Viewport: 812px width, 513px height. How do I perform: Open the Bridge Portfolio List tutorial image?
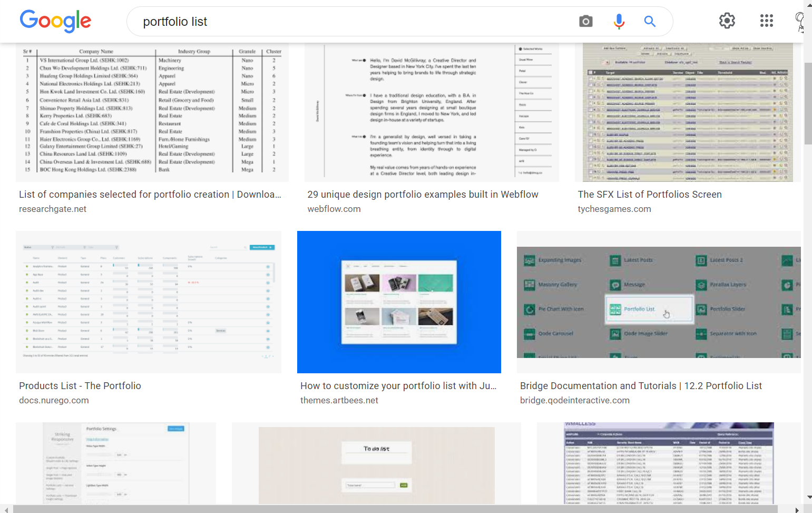pos(659,302)
